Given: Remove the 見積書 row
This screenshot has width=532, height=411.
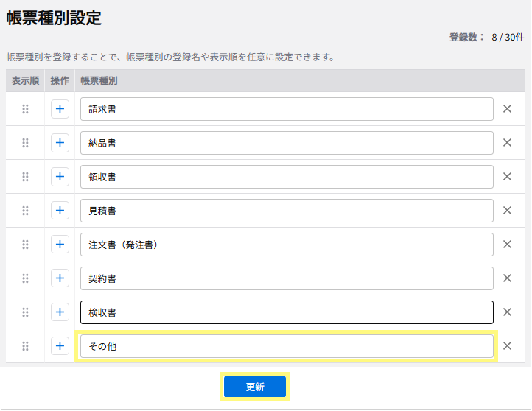Looking at the screenshot, I should (x=507, y=211).
